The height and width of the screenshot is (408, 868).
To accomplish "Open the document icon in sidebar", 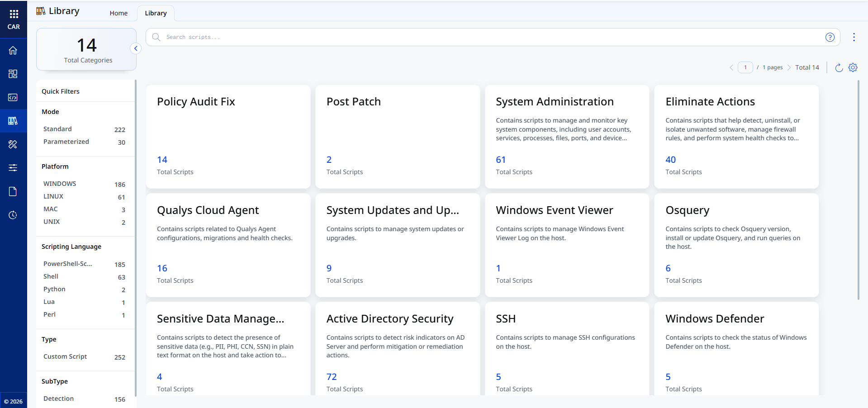I will pyautogui.click(x=13, y=191).
